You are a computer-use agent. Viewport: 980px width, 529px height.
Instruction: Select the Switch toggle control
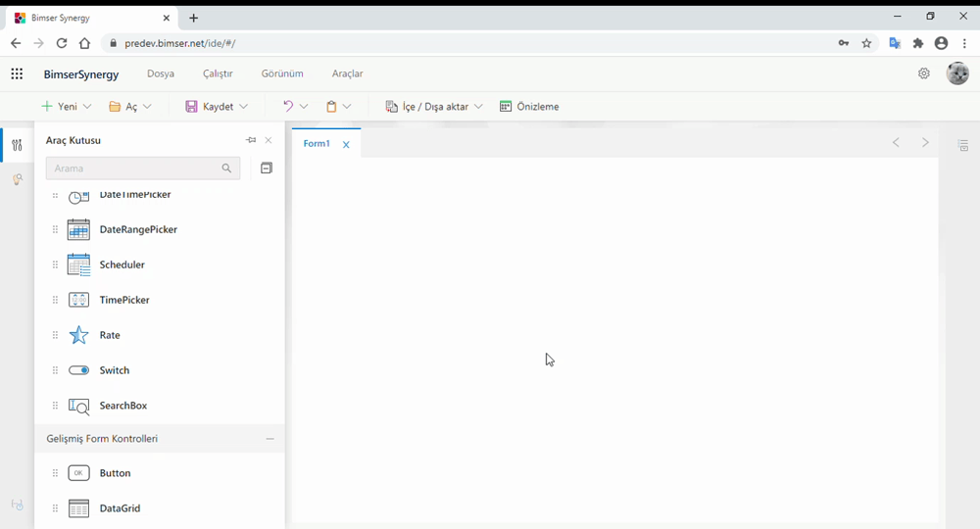click(x=79, y=370)
